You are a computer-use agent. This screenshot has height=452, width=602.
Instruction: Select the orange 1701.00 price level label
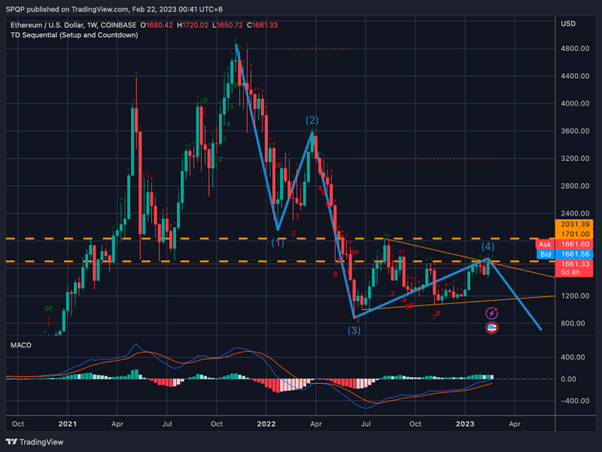click(574, 234)
